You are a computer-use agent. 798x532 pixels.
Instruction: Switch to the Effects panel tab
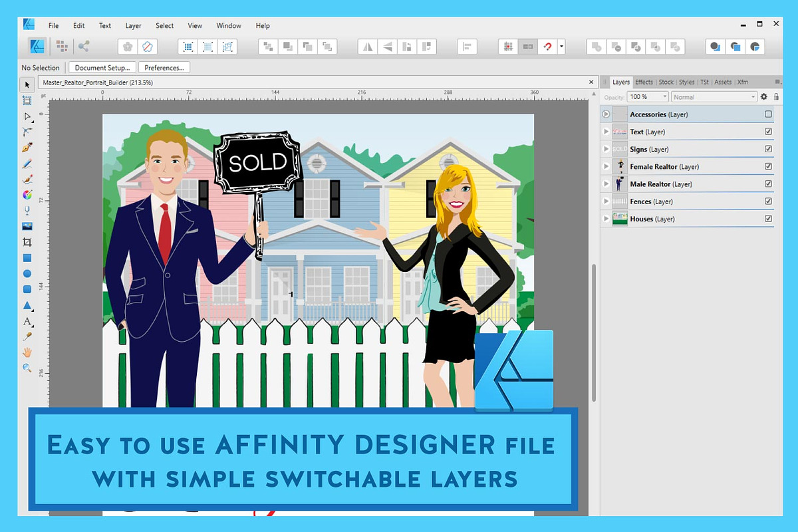[x=644, y=82]
